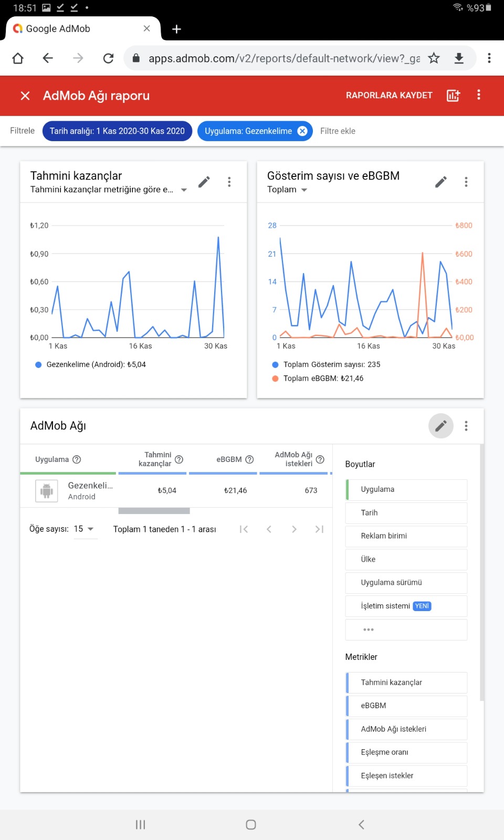The image size is (504, 840).
Task: Toggle Ülke dimension
Action: (x=406, y=560)
